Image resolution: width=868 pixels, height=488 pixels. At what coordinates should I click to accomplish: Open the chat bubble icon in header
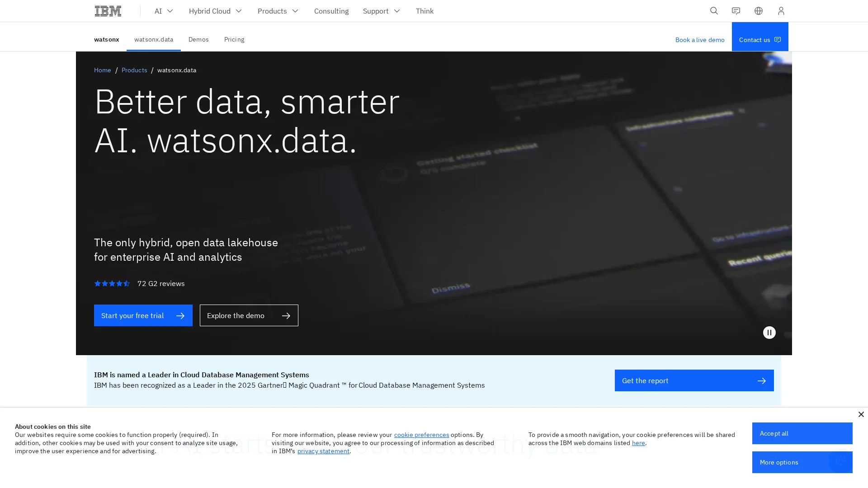[x=736, y=11]
